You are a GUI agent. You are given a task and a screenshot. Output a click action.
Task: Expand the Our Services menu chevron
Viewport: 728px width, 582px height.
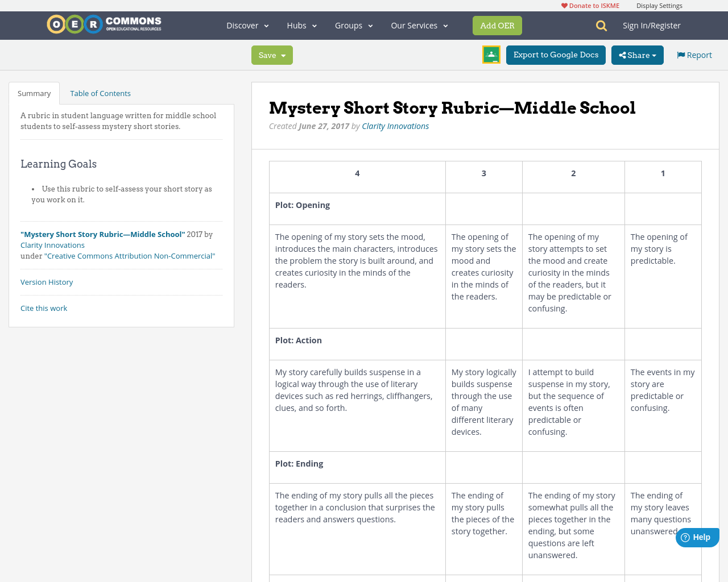tap(445, 26)
